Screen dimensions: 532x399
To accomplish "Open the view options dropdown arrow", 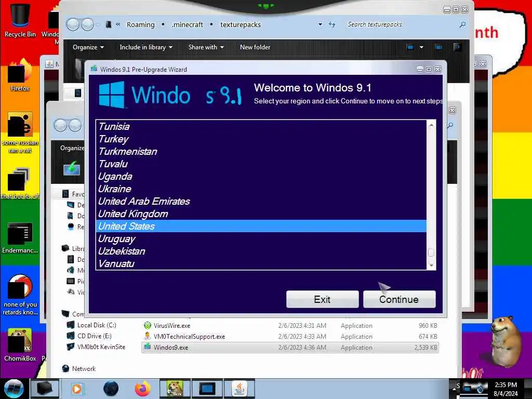I will [x=421, y=47].
